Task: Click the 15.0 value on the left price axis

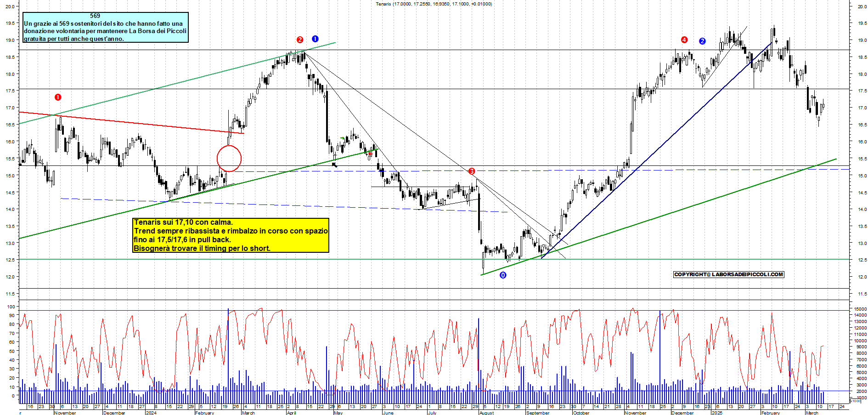Action: (x=10, y=176)
